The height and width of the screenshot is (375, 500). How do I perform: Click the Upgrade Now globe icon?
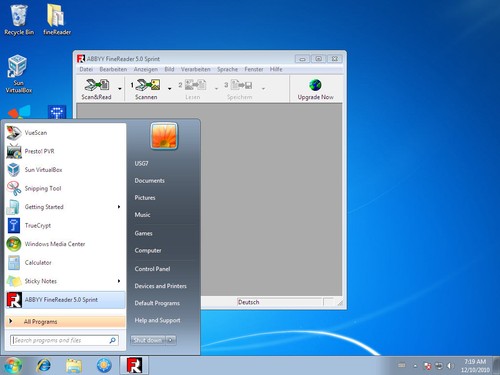(315, 85)
